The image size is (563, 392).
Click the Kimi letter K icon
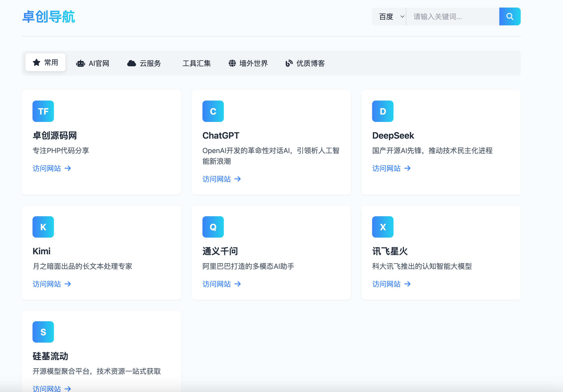(43, 227)
